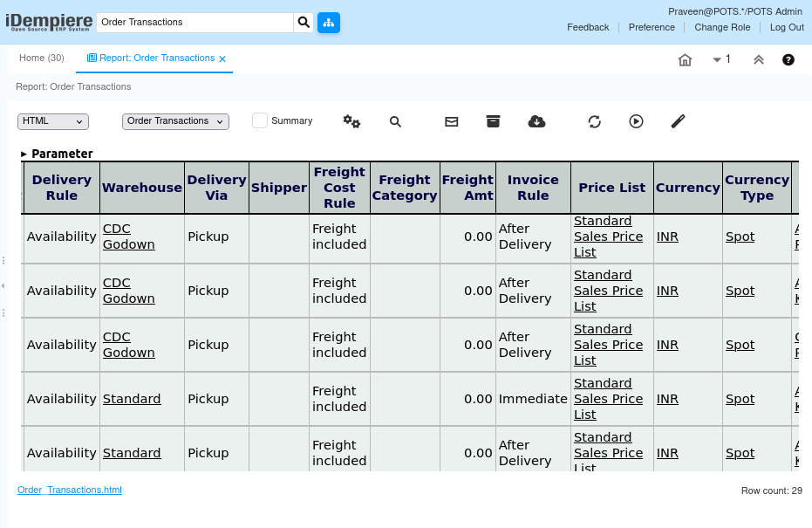The image size is (812, 528).
Task: Click the Price List column header
Action: coord(612,188)
